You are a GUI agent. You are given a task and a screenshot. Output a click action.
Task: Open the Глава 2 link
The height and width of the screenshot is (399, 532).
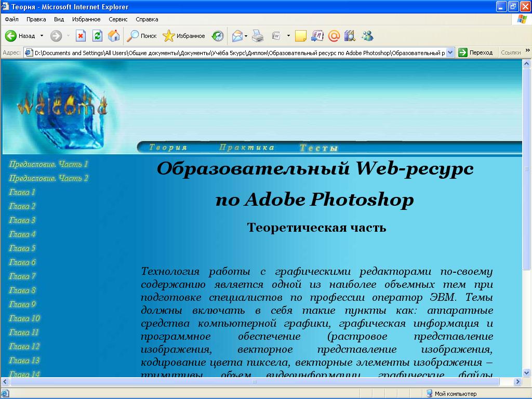[22, 206]
